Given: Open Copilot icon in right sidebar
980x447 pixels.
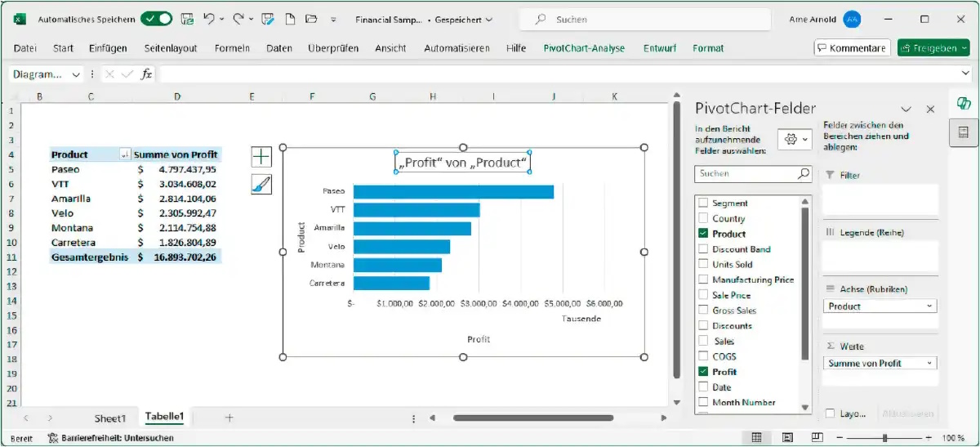Looking at the screenshot, I should tap(964, 103).
